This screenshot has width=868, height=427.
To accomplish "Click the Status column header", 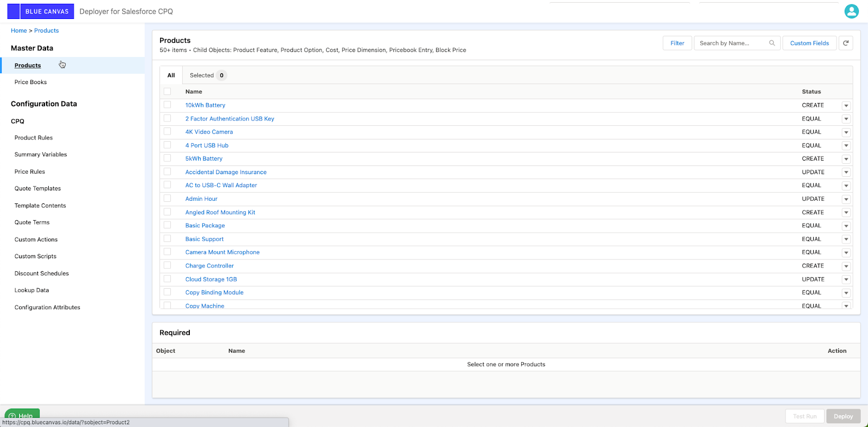I will click(812, 92).
